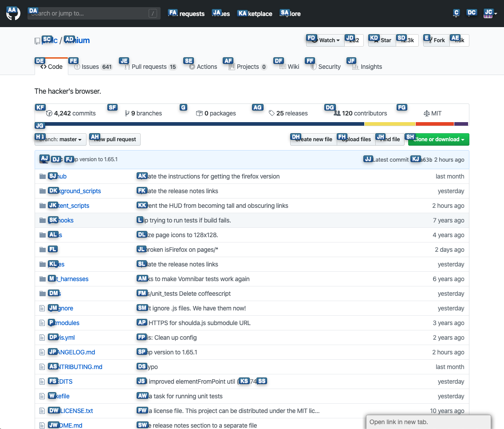Open the CONTRIBUTING.md file
This screenshot has width=504, height=429.
click(x=75, y=367)
